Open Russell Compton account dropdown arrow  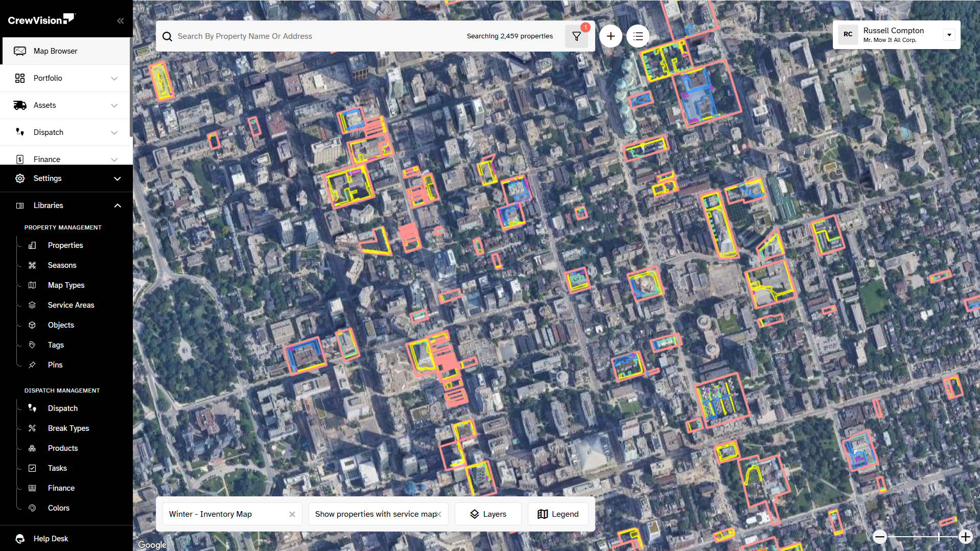point(949,35)
